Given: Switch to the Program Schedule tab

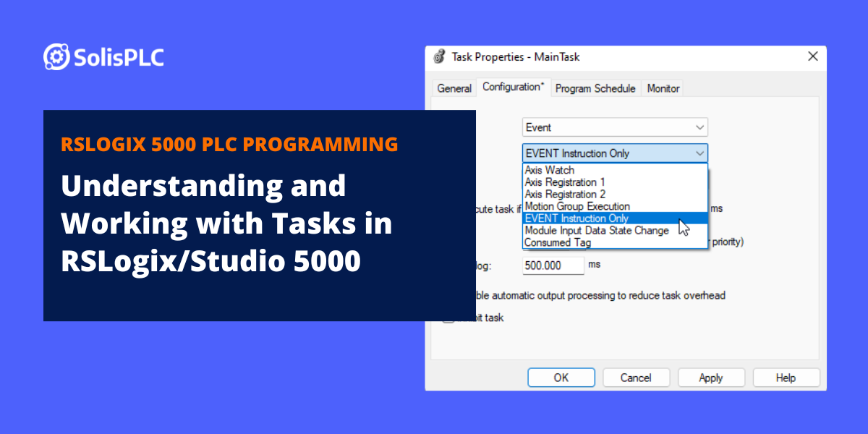Looking at the screenshot, I should (595, 88).
